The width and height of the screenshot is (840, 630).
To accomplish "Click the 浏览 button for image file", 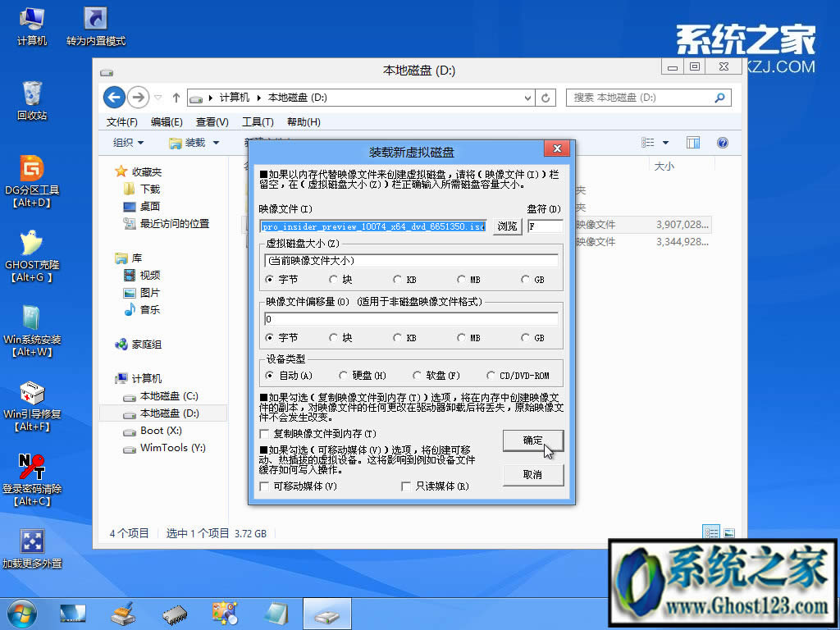I will 507,226.
